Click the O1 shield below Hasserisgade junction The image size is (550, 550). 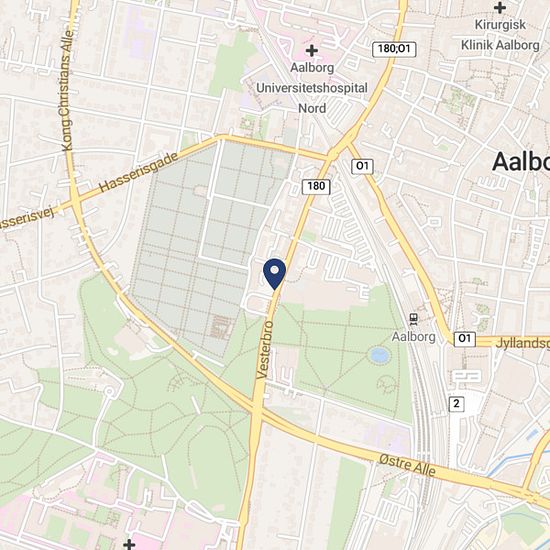click(x=362, y=166)
